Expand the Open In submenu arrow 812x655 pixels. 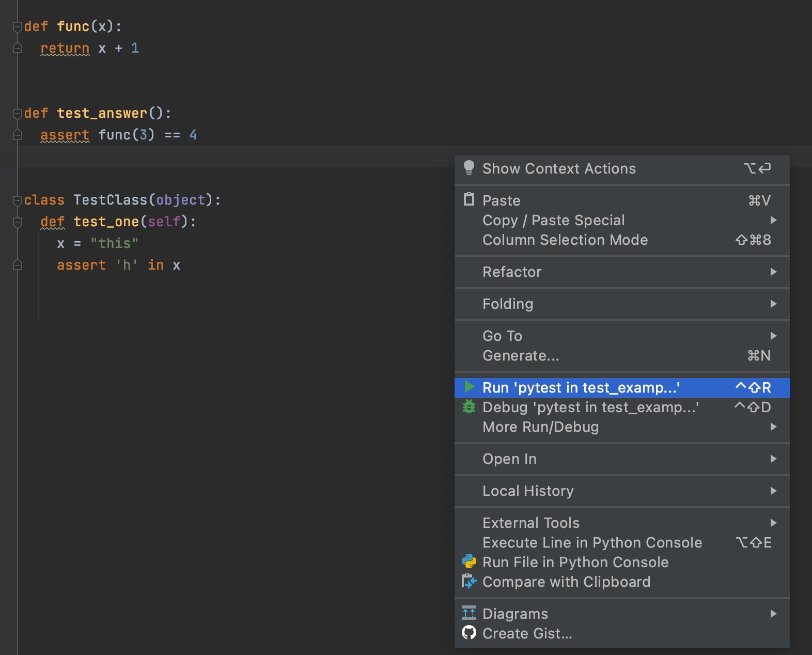[773, 459]
